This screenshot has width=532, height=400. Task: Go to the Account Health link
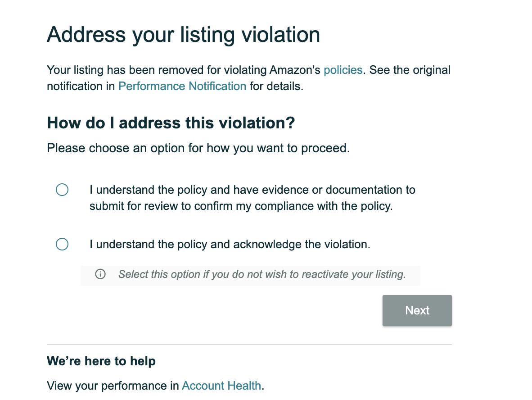(x=221, y=386)
